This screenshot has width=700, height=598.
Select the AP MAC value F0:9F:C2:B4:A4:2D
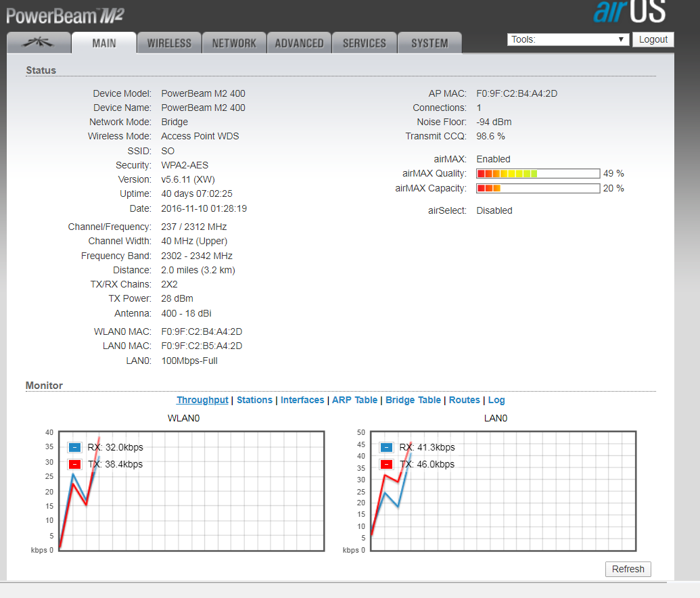click(517, 93)
